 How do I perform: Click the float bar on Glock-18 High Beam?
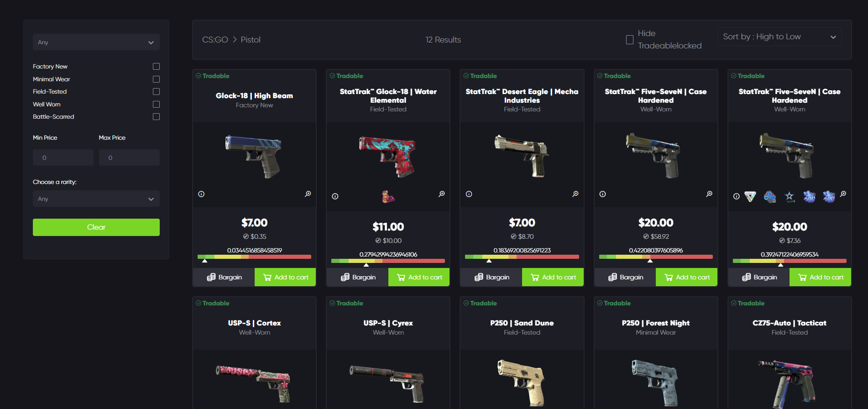click(x=254, y=257)
